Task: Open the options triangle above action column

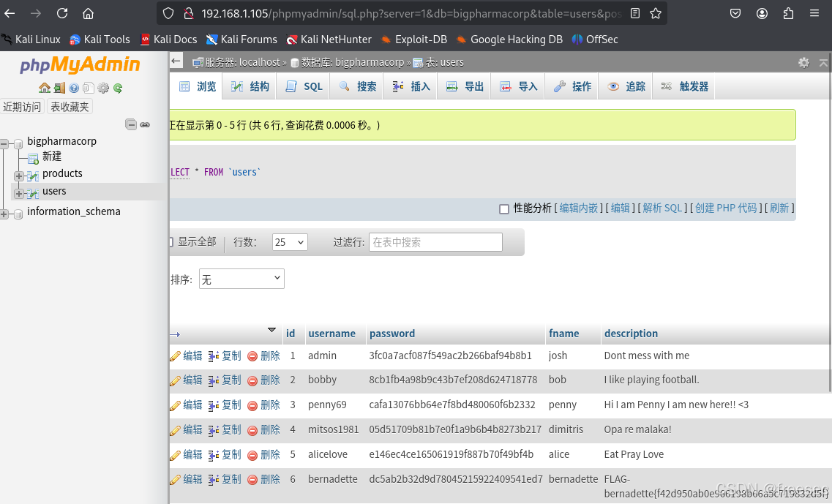Action: [x=271, y=330]
